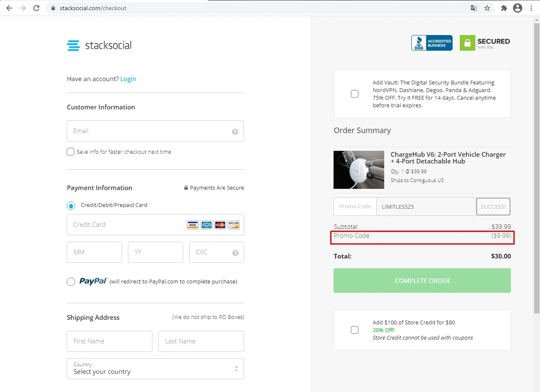Click the Complete Order button
This screenshot has width=540, height=392.
pos(422,280)
